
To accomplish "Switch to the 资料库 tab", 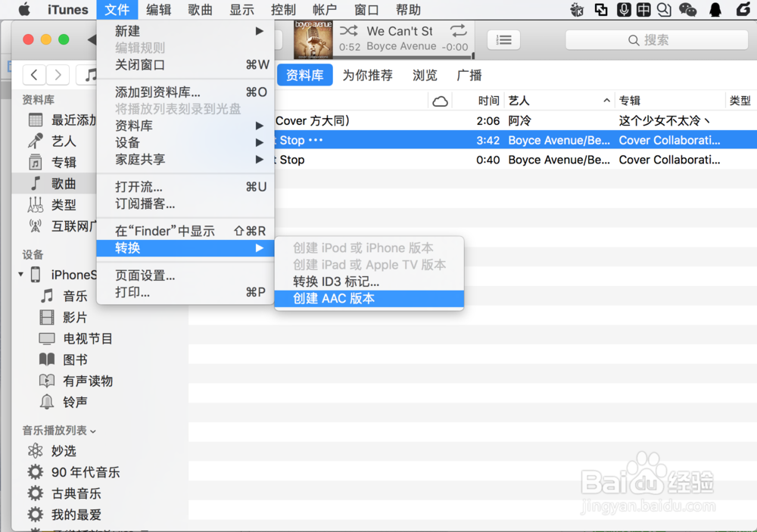I will coord(304,75).
